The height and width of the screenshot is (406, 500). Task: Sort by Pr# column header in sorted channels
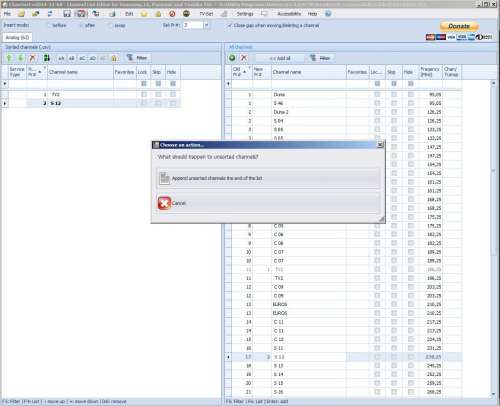37,72
